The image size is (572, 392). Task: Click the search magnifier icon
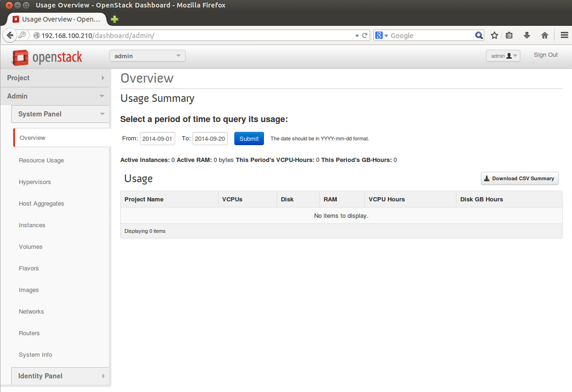click(x=479, y=35)
